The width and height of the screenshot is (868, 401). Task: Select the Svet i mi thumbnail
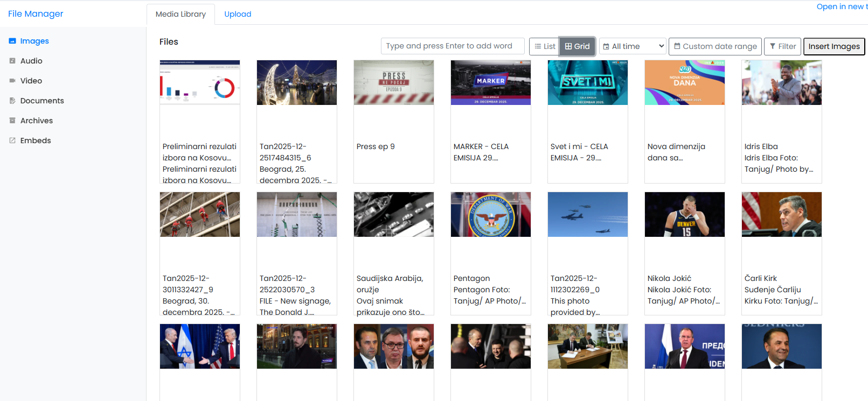coord(588,82)
